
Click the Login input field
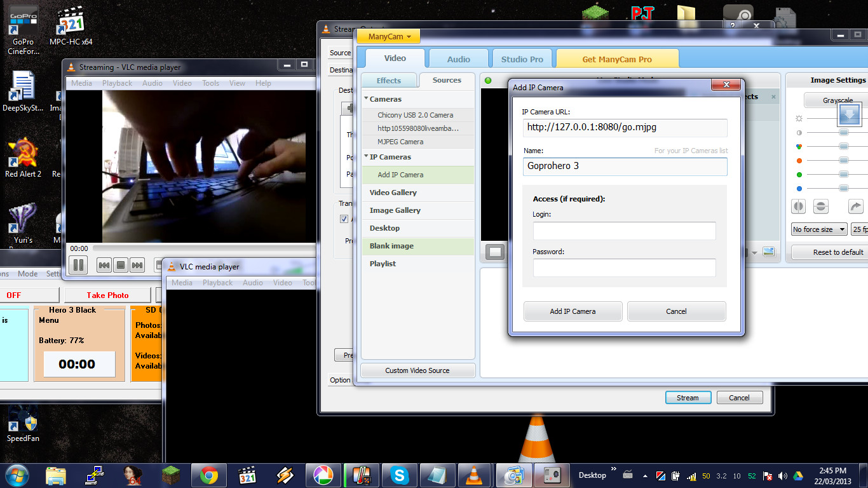[624, 231]
